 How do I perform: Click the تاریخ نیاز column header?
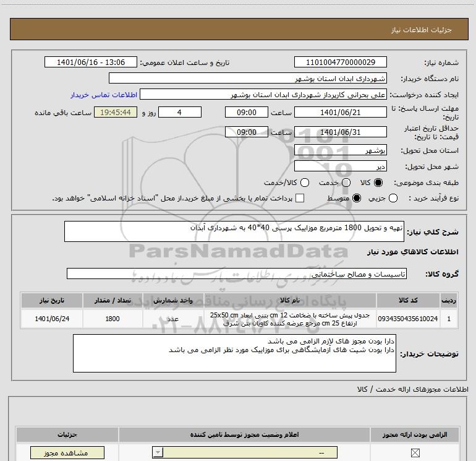tap(52, 300)
